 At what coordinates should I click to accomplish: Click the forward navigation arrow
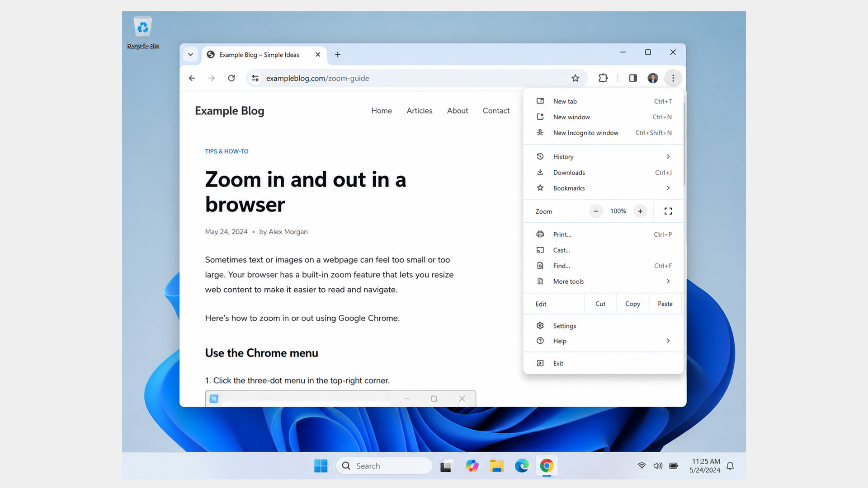tap(212, 78)
